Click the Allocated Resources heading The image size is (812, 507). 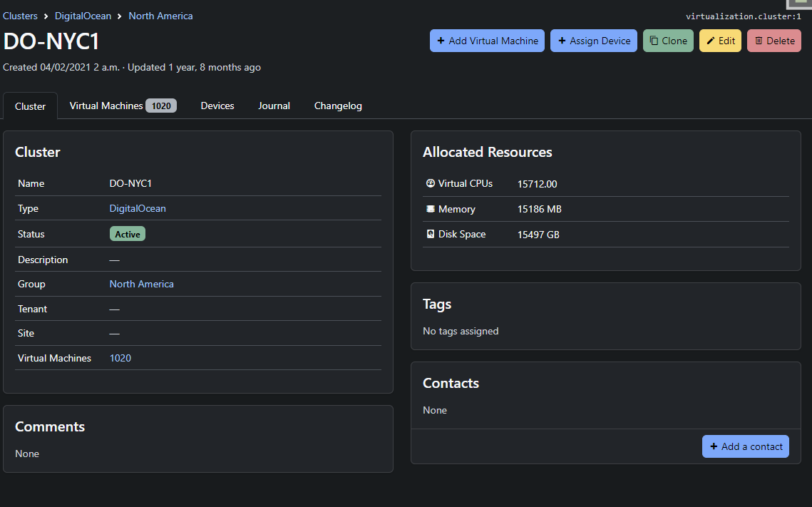click(488, 153)
